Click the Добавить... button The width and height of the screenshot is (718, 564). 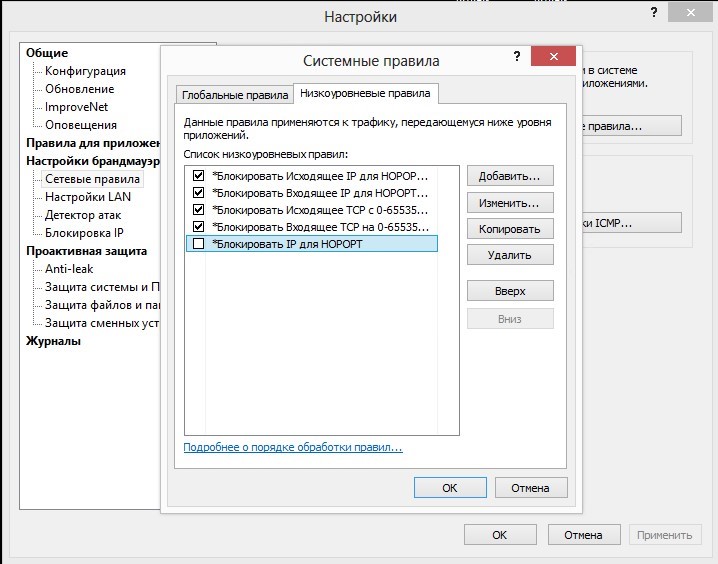[x=510, y=176]
